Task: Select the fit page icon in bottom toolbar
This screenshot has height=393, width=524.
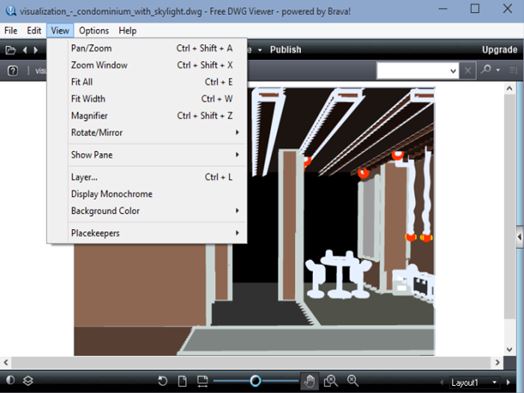Action: (182, 381)
